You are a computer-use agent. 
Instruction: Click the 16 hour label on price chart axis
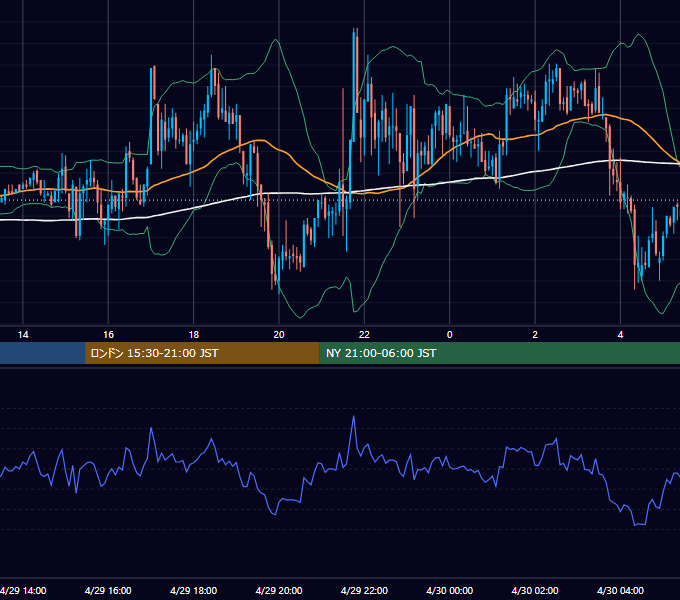pos(108,335)
